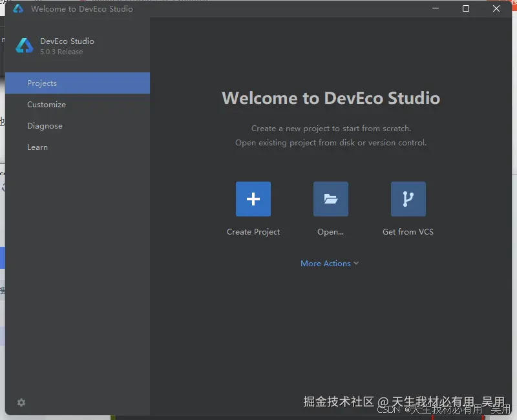Screen dimensions: 517x420
Task: Click the Create Project label
Action: click(x=253, y=232)
